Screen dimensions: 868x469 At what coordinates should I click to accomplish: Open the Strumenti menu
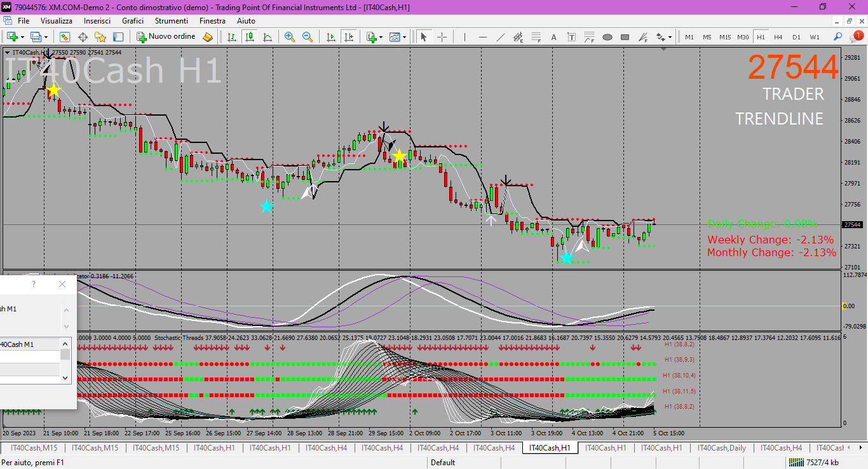(171, 21)
